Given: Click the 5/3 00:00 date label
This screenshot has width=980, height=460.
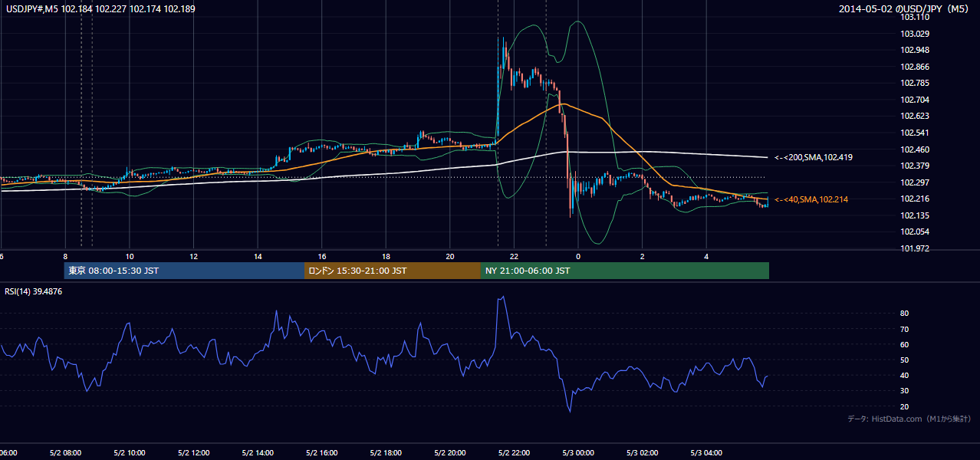Looking at the screenshot, I should pyautogui.click(x=578, y=453).
